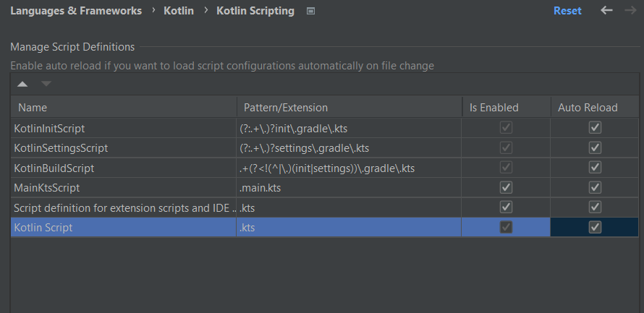
Task: Click the Pattern/Extension column header
Action: point(286,108)
